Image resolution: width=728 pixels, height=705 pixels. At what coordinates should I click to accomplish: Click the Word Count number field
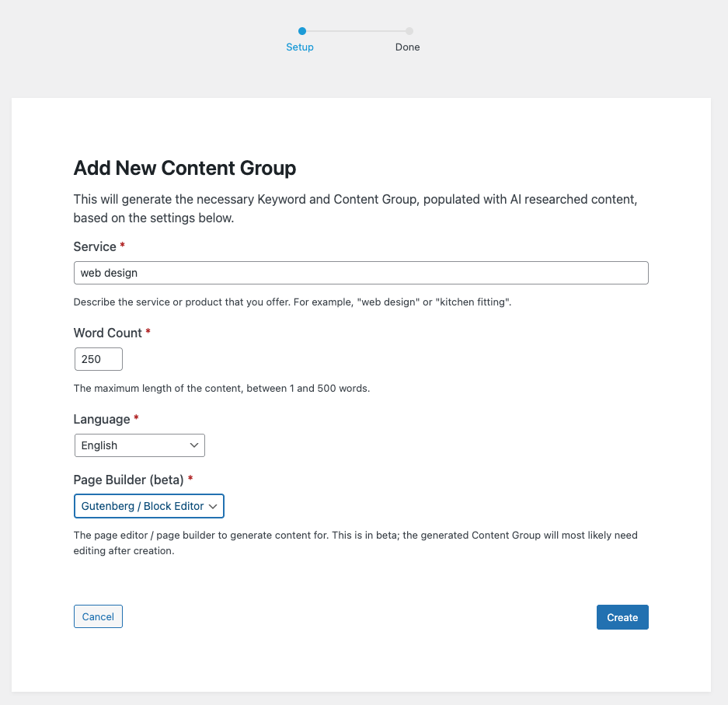click(x=99, y=359)
